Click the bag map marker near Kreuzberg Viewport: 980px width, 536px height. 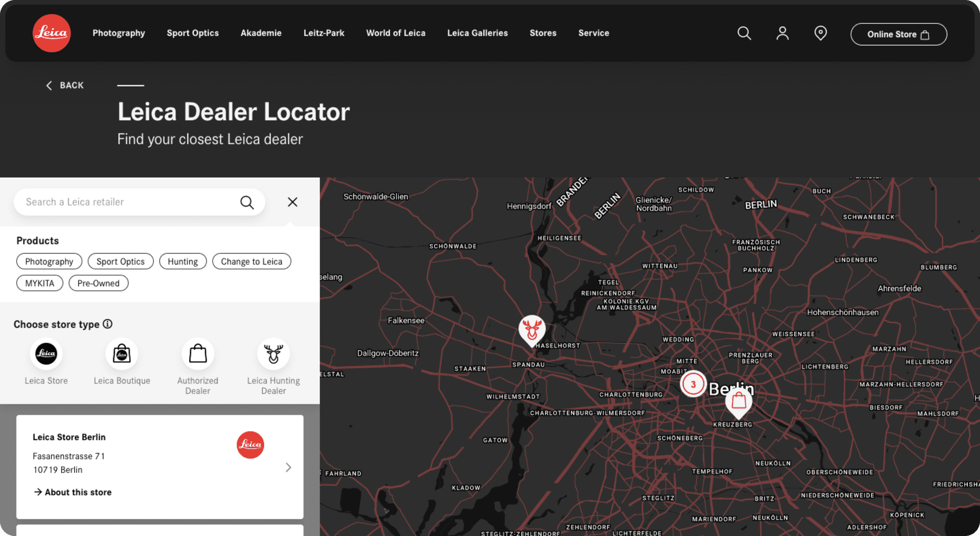(x=738, y=403)
